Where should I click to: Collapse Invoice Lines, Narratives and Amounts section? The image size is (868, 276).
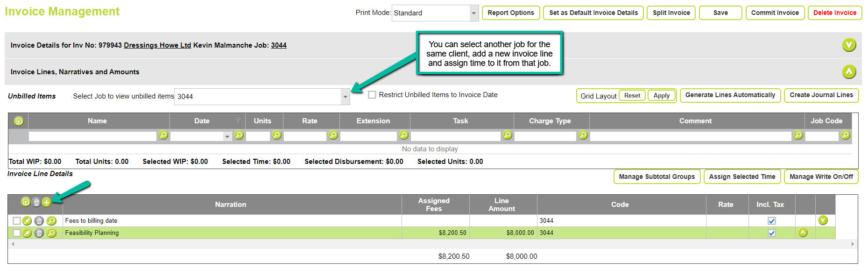tap(849, 72)
